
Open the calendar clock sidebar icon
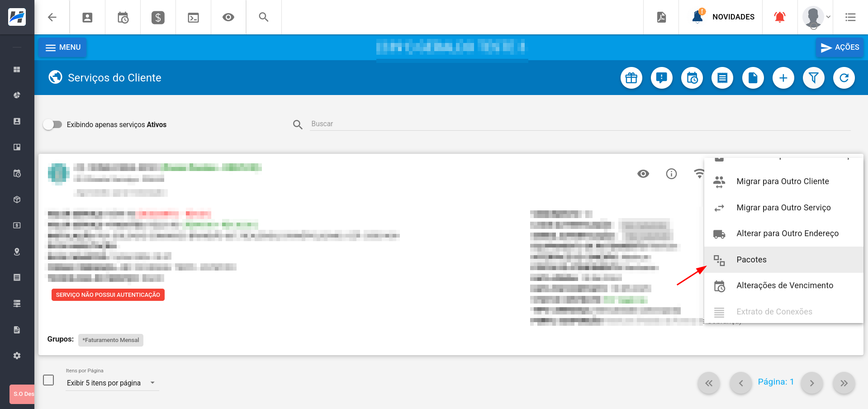[x=17, y=173]
